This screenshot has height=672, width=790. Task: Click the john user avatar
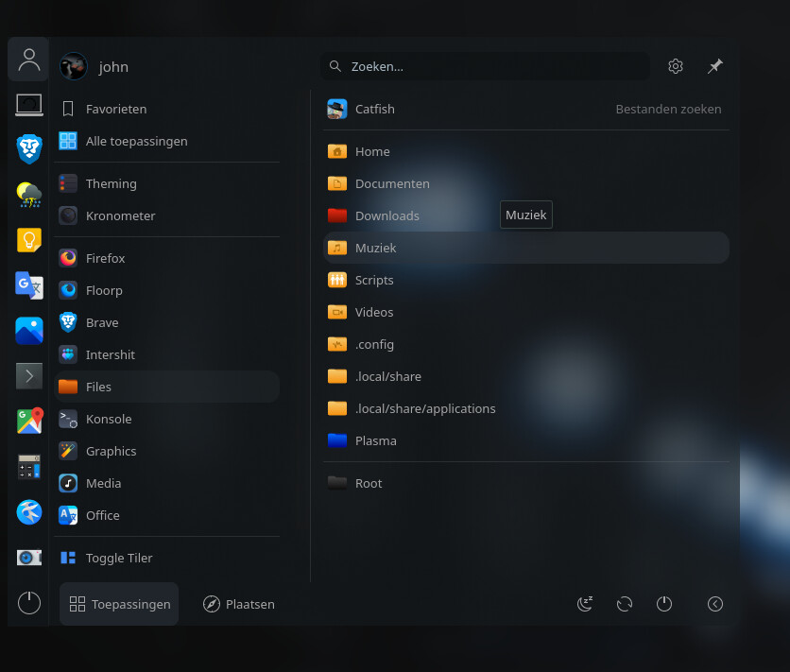tap(74, 66)
